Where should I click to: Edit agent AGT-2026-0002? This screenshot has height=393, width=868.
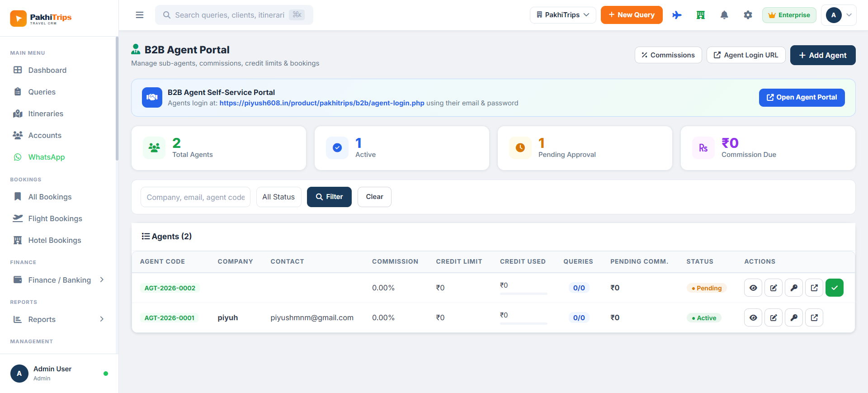774,288
